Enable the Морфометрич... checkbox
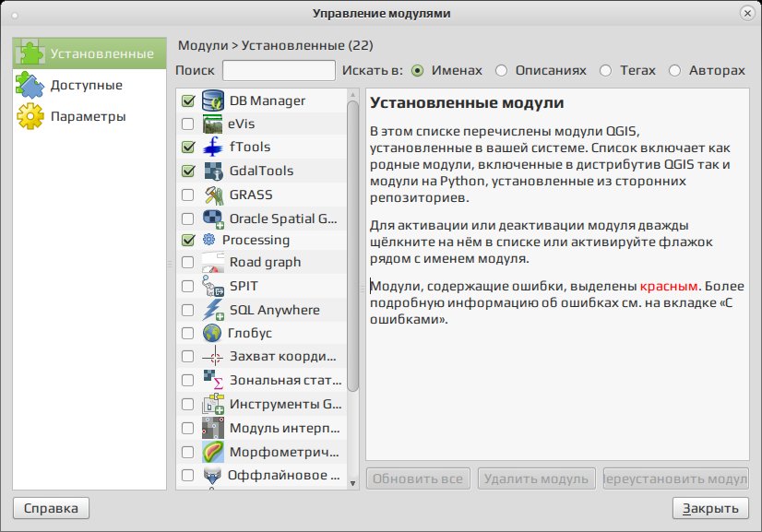 [187, 452]
